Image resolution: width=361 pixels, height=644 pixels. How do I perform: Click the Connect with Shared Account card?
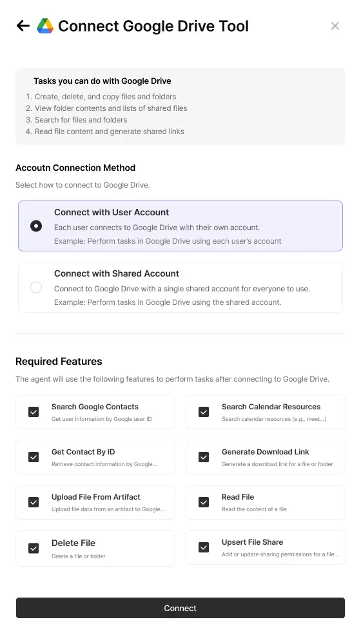(x=180, y=287)
